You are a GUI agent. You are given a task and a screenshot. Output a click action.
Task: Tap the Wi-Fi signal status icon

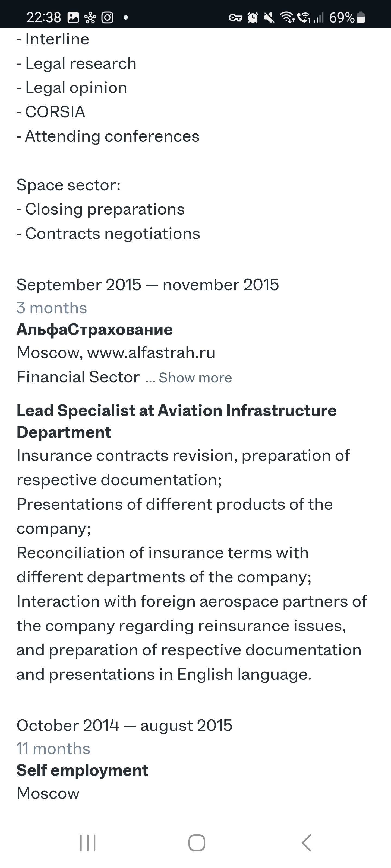(288, 18)
